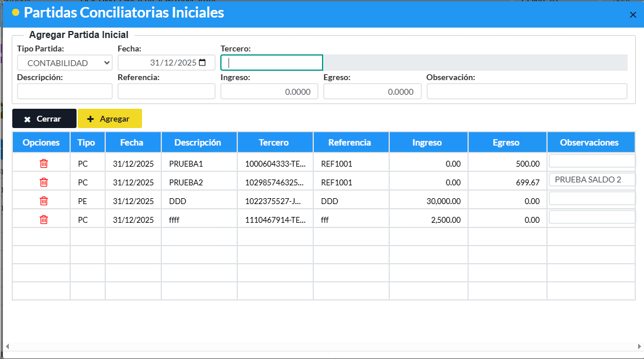644x359 pixels.
Task: Edit observation box of DDD row
Action: click(592, 198)
